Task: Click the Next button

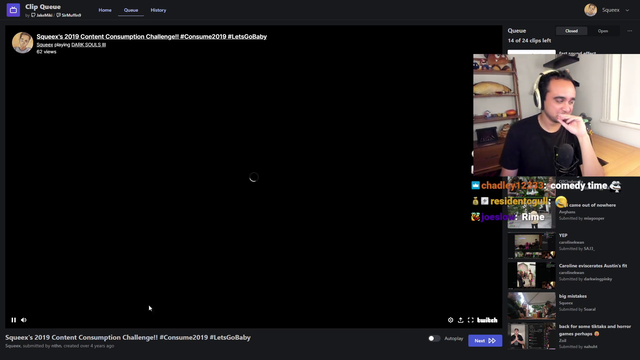Action: coord(485,340)
